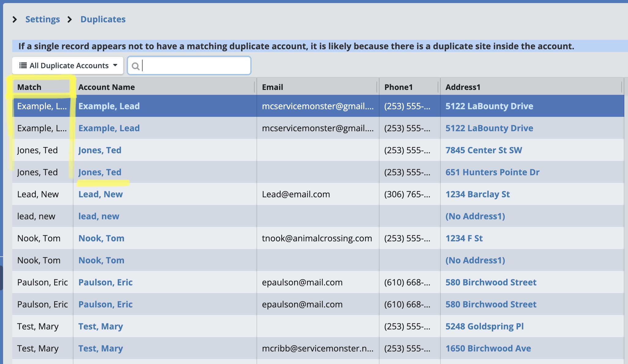Open the 1650 Birchwood Ave address link
The image size is (628, 364).
488,348
